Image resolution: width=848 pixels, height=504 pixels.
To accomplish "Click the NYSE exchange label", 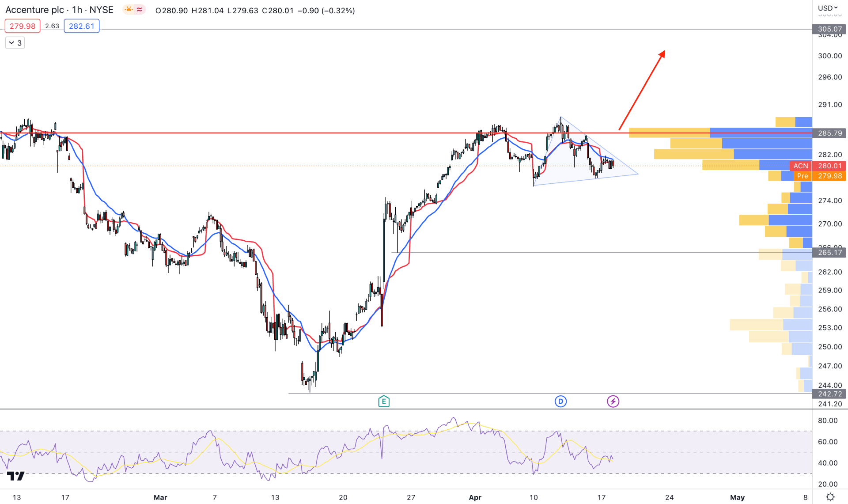I will (102, 10).
